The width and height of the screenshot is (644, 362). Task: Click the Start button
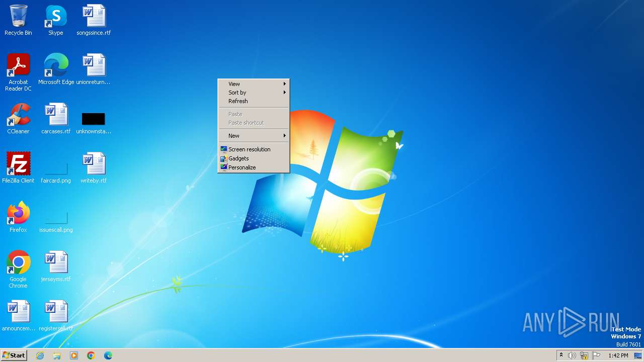(x=14, y=355)
